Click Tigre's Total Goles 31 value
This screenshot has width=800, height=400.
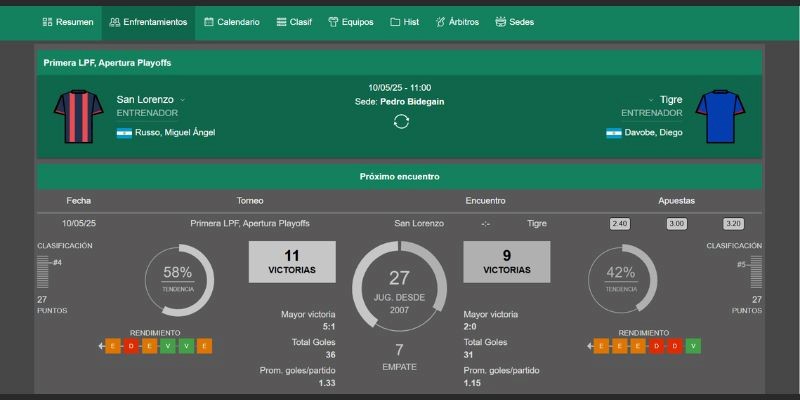[468, 355]
